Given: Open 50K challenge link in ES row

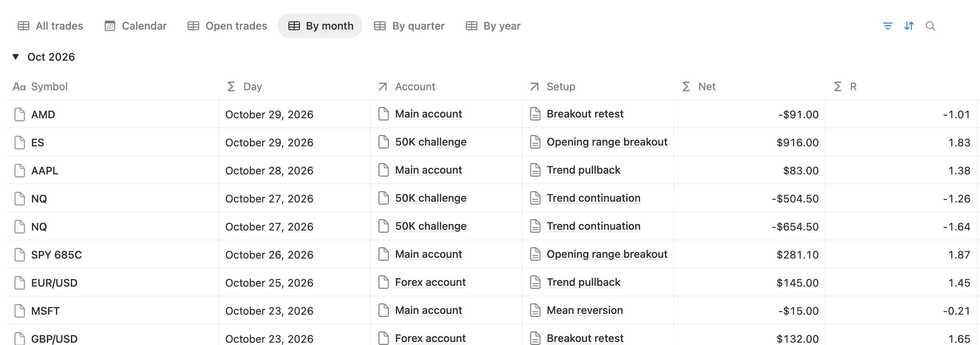Looking at the screenshot, I should [431, 142].
